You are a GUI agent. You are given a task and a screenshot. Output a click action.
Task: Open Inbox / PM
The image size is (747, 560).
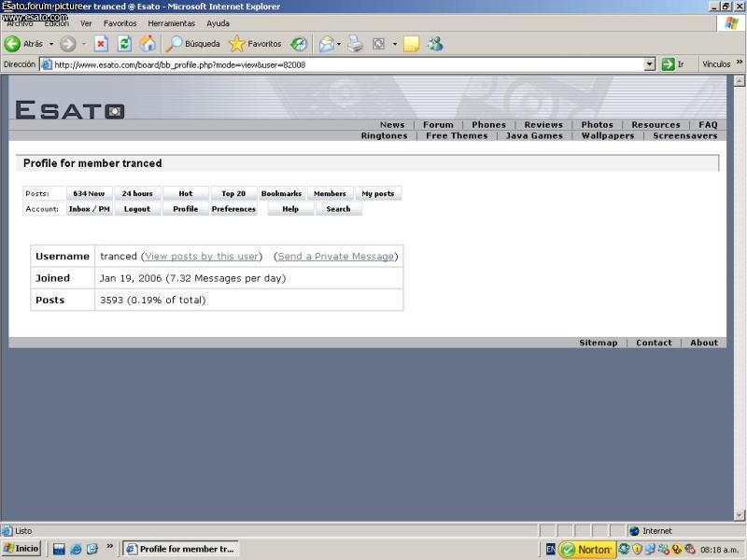(x=89, y=209)
